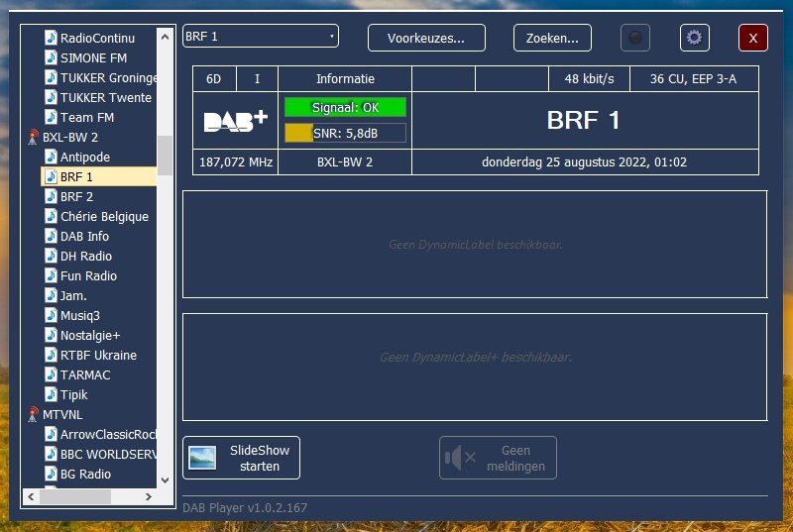Click the 36 CU, EEP 3-A cell

(x=694, y=79)
